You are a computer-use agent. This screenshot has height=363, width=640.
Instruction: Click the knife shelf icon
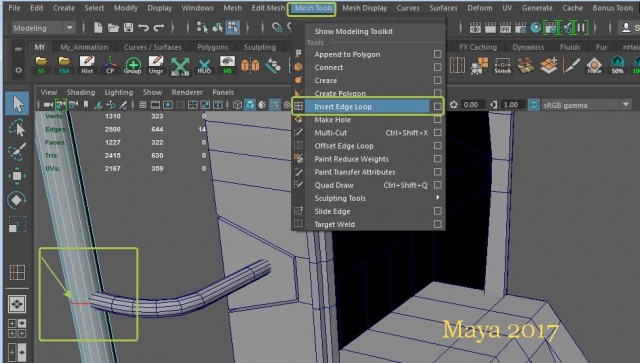coord(571,65)
